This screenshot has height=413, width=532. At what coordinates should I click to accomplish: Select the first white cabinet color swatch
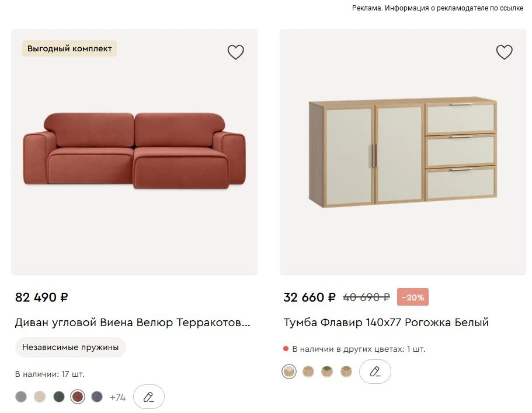(x=289, y=372)
